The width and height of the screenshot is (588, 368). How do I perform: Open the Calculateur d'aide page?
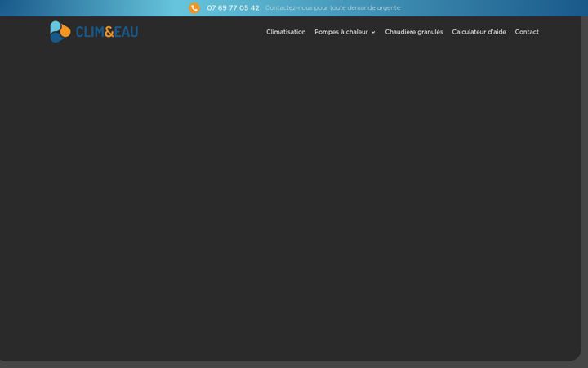tap(479, 32)
